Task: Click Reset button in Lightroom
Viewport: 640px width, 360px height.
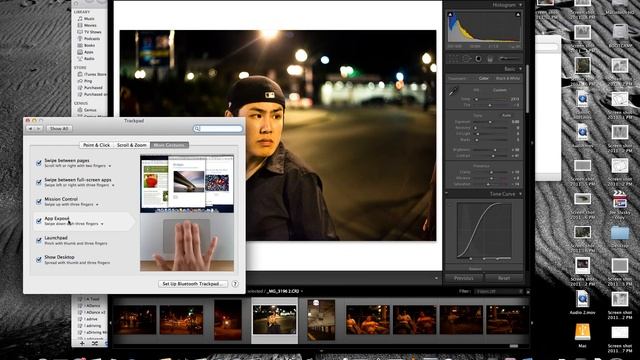Action: coord(504,278)
